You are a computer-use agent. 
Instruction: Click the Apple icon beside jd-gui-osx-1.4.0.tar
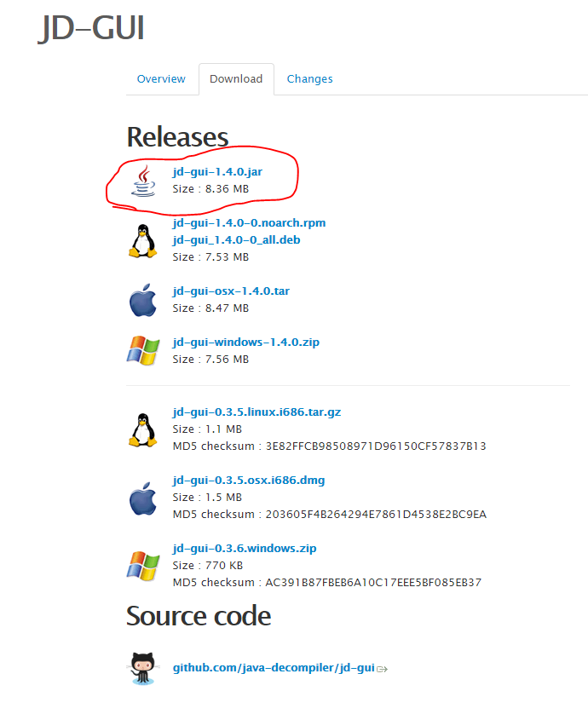click(143, 300)
